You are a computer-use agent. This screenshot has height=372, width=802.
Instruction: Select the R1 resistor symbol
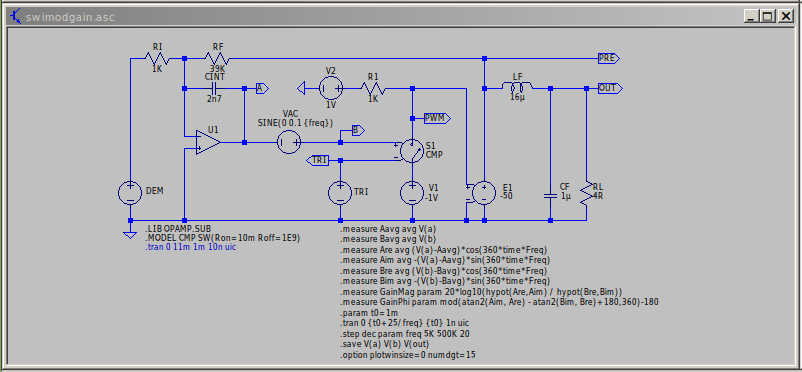click(x=373, y=89)
